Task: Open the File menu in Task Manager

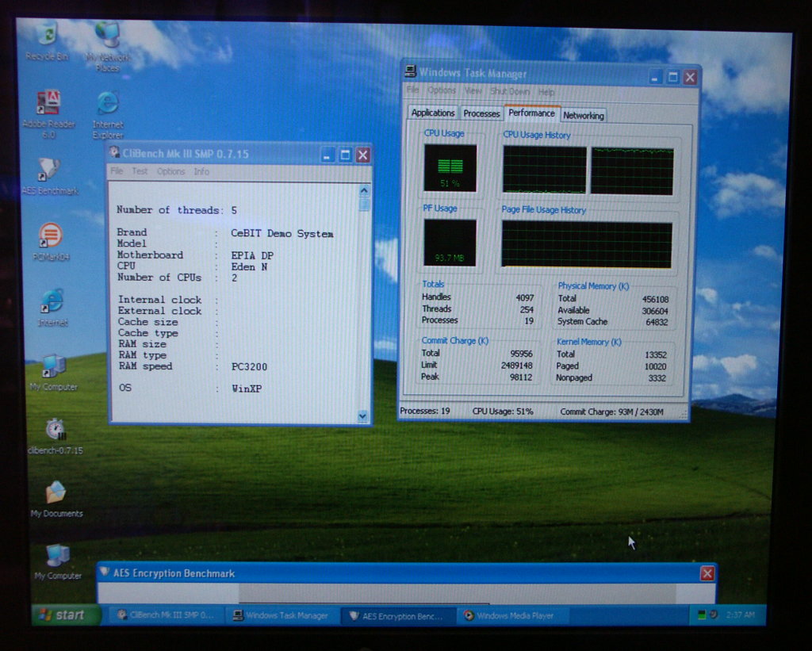Action: [x=412, y=90]
